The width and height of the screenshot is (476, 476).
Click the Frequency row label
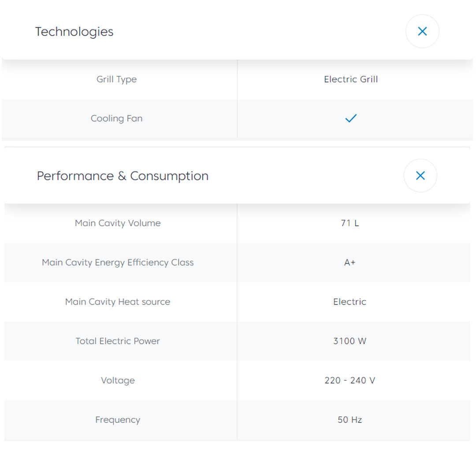coord(118,420)
